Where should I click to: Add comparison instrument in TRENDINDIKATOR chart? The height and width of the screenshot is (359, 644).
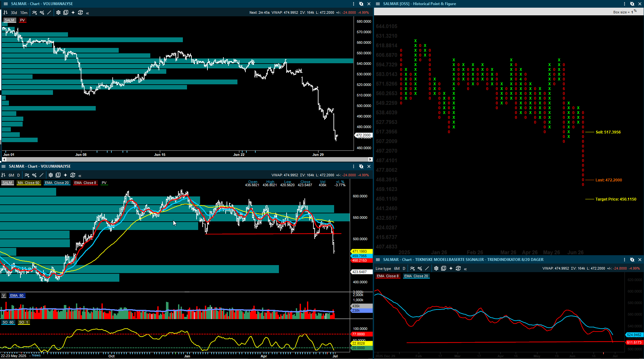coord(420,269)
